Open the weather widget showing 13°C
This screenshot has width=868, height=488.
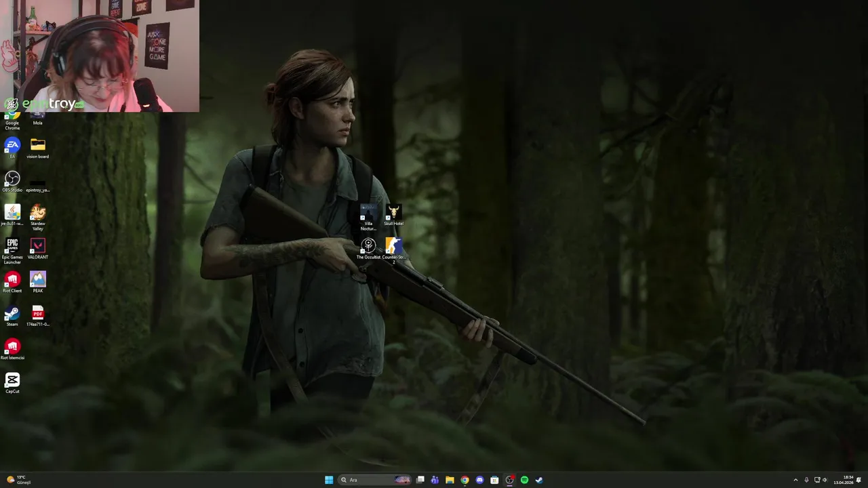coord(18,480)
